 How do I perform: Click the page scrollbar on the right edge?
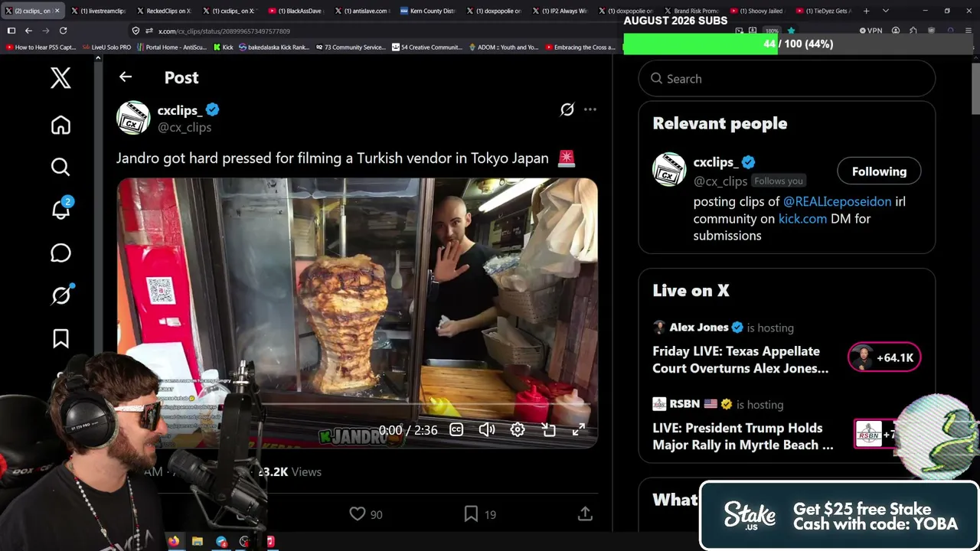click(x=975, y=88)
